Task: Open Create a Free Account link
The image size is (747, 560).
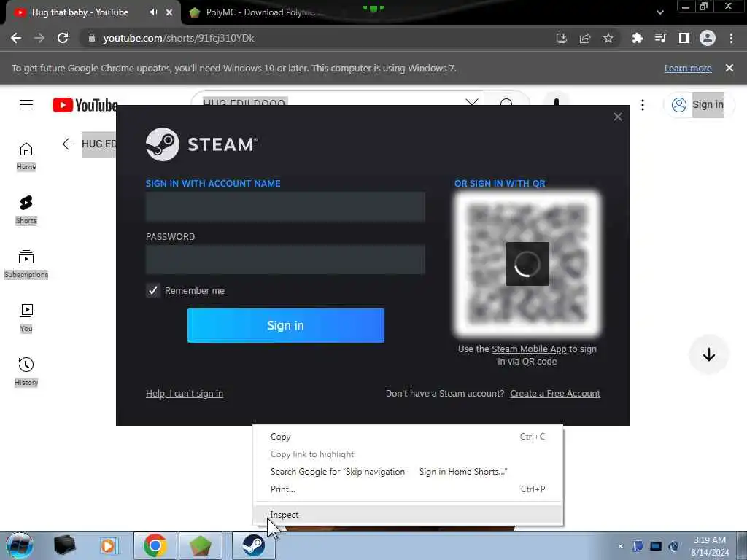Action: [555, 393]
